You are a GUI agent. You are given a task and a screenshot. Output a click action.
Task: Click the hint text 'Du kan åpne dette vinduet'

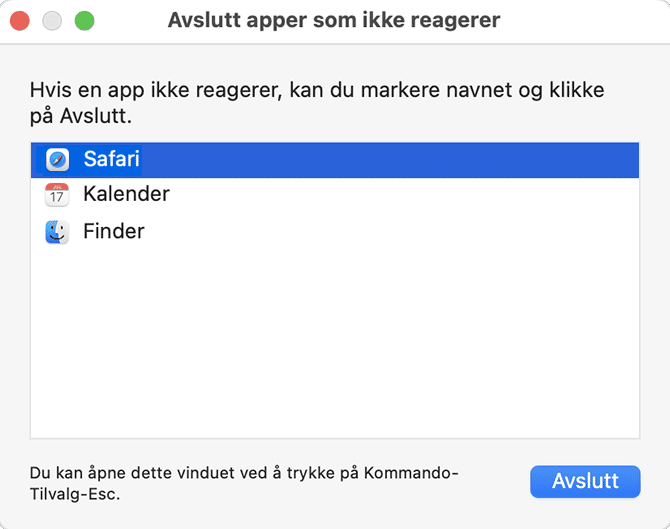tap(244, 483)
